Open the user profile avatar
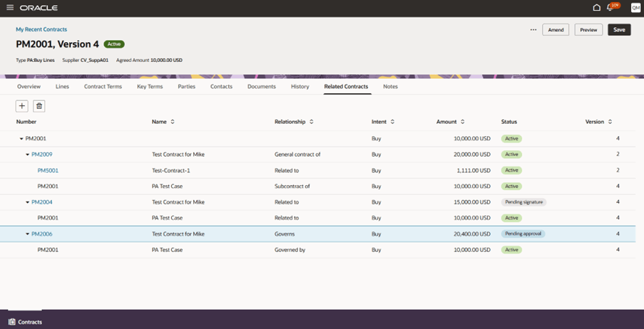 point(635,8)
